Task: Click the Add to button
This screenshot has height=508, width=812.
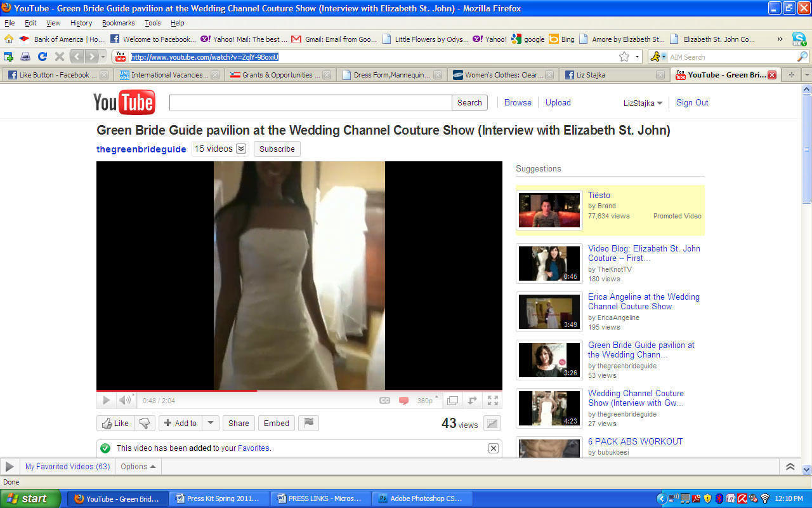Action: tap(180, 424)
